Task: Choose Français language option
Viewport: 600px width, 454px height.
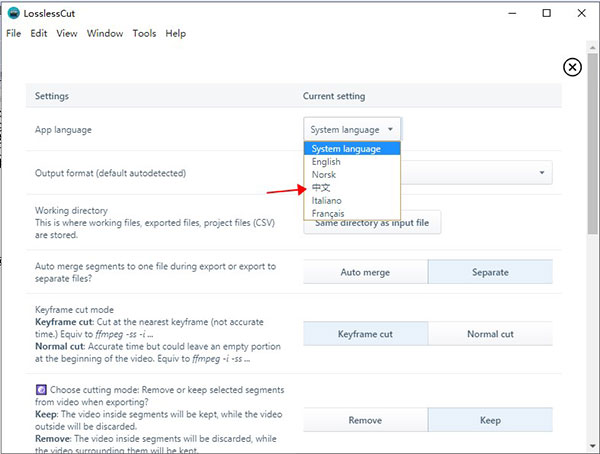Action: [x=328, y=214]
